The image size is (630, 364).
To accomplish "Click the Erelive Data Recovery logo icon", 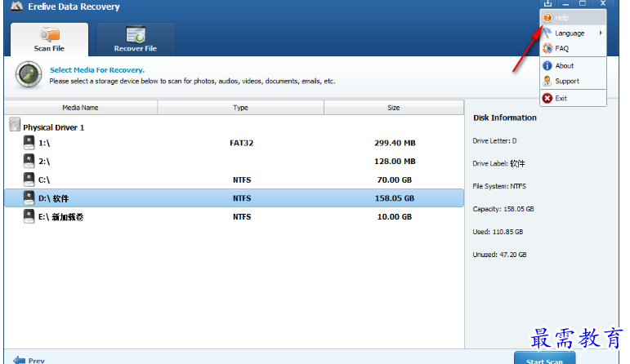I will click(x=16, y=6).
